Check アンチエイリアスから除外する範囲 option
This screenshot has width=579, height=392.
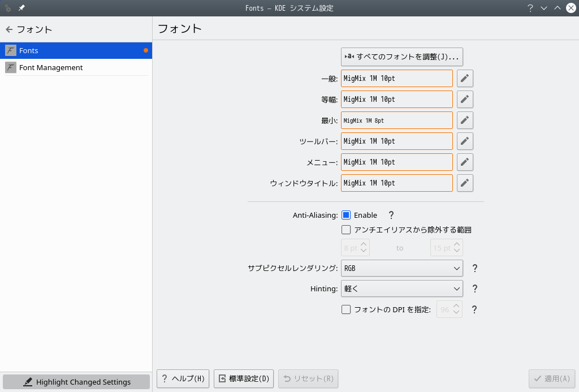[x=346, y=230]
